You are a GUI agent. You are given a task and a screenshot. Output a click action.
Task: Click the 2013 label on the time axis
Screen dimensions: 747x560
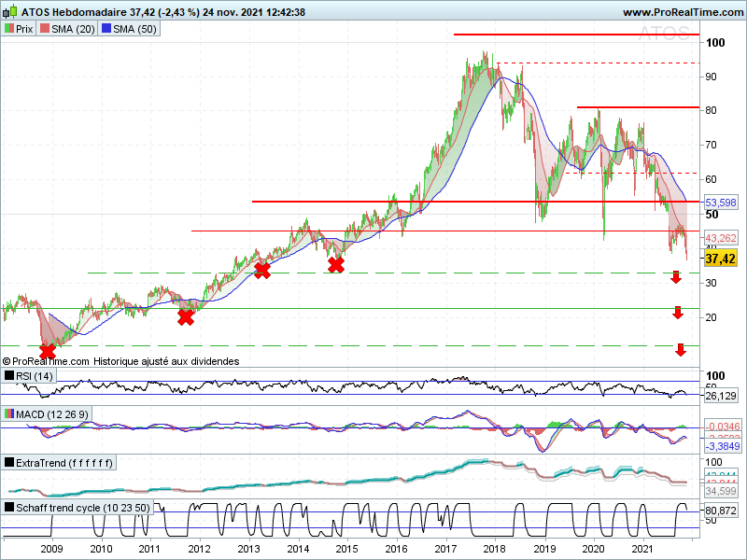point(248,549)
